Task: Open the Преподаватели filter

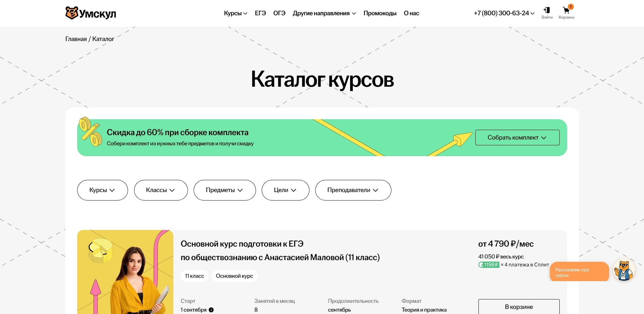Action: click(353, 190)
